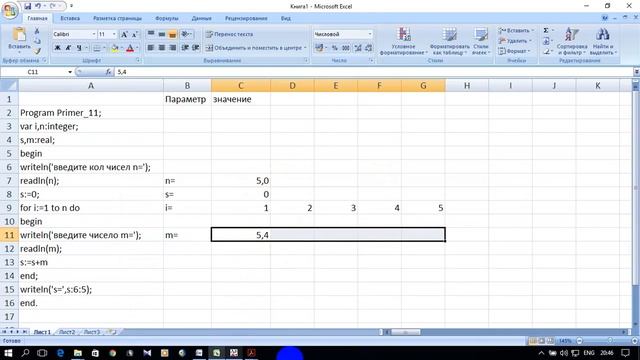Image resolution: width=640 pixels, height=360 pixels.
Task: Switch to the Вставка tab
Action: (70, 18)
